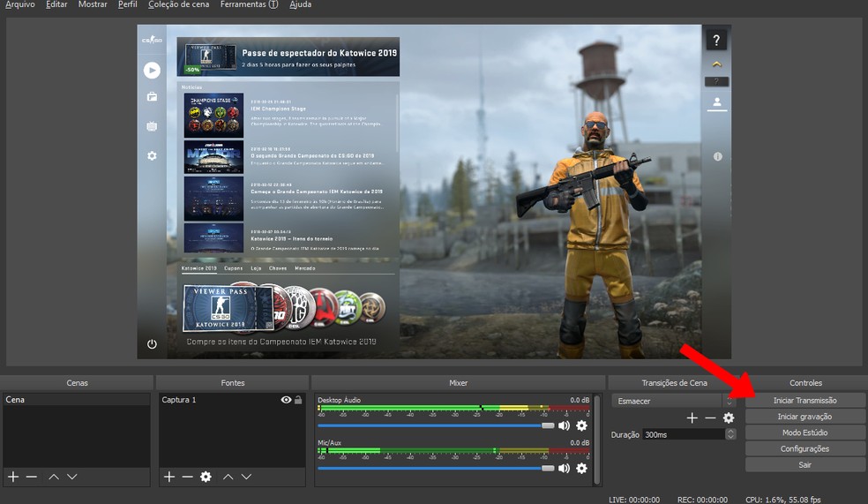Mute the Desktop Audio speaker icon

click(564, 425)
